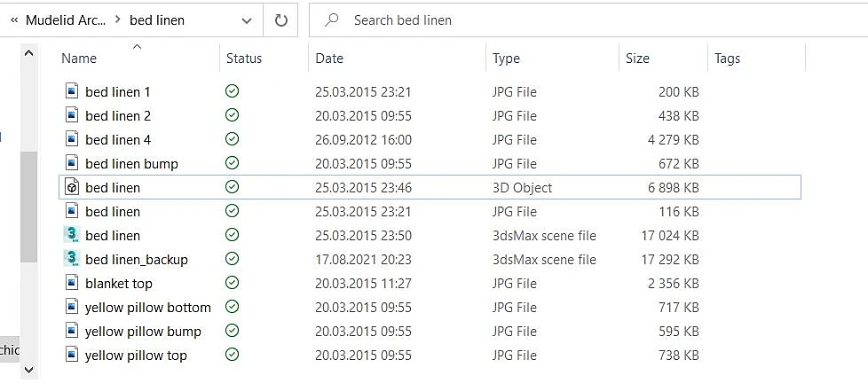Click sync status icon of bed linen 4
This screenshot has width=868, height=391.
click(x=232, y=139)
